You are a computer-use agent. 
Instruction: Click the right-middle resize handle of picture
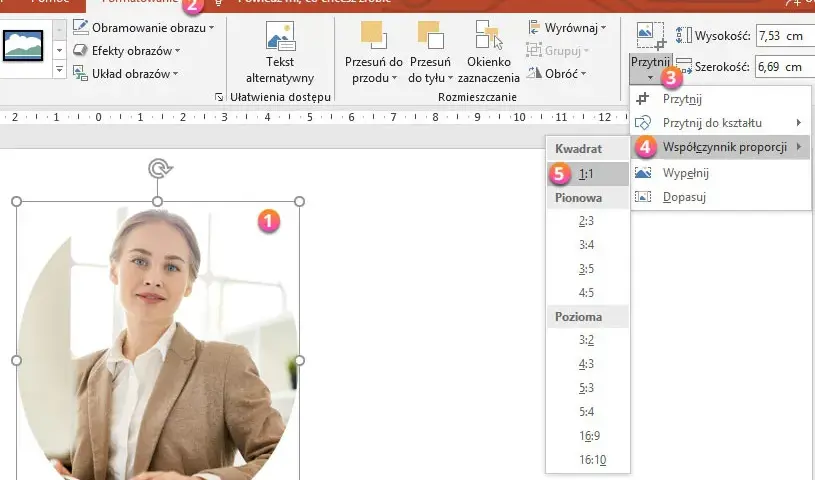[299, 360]
